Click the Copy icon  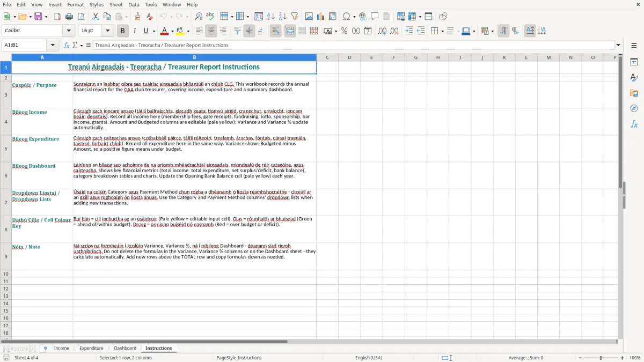coord(107,17)
